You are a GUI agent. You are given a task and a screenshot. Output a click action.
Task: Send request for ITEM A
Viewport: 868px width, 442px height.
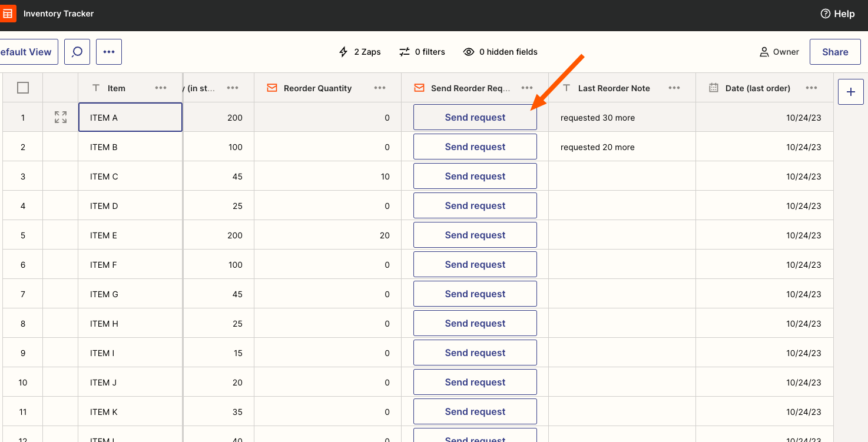[475, 117]
